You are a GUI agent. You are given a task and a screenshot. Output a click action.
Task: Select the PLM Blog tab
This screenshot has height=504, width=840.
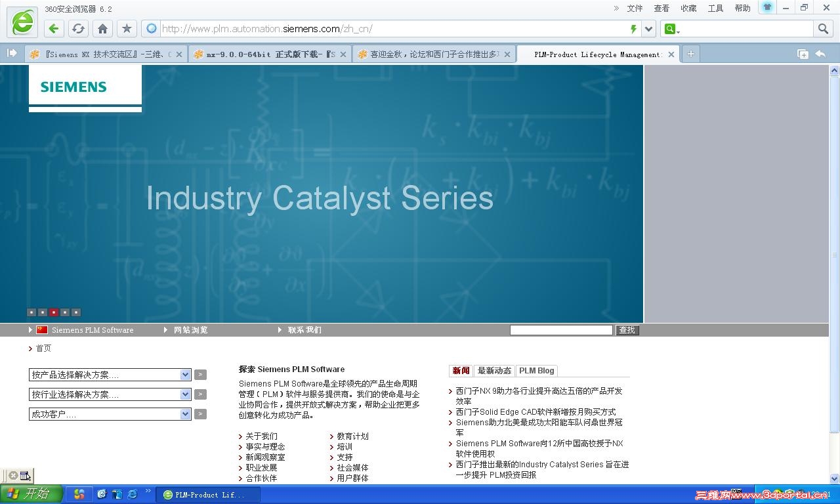[537, 371]
